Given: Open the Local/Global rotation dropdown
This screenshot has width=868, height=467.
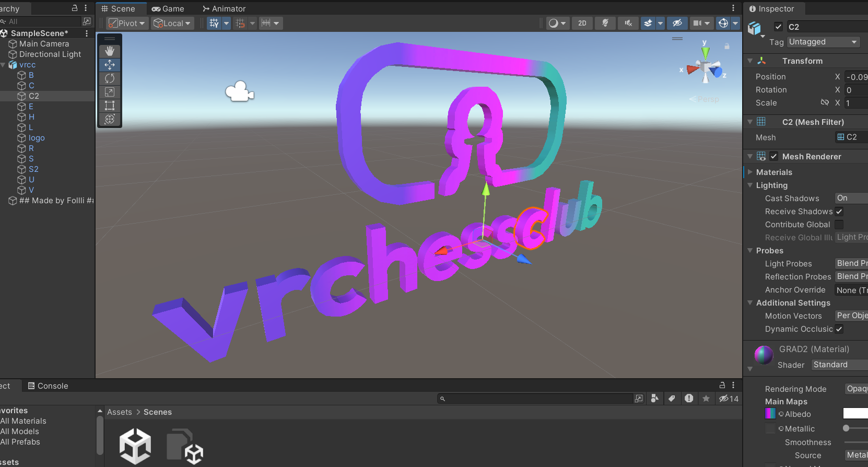Looking at the screenshot, I should coord(172,23).
